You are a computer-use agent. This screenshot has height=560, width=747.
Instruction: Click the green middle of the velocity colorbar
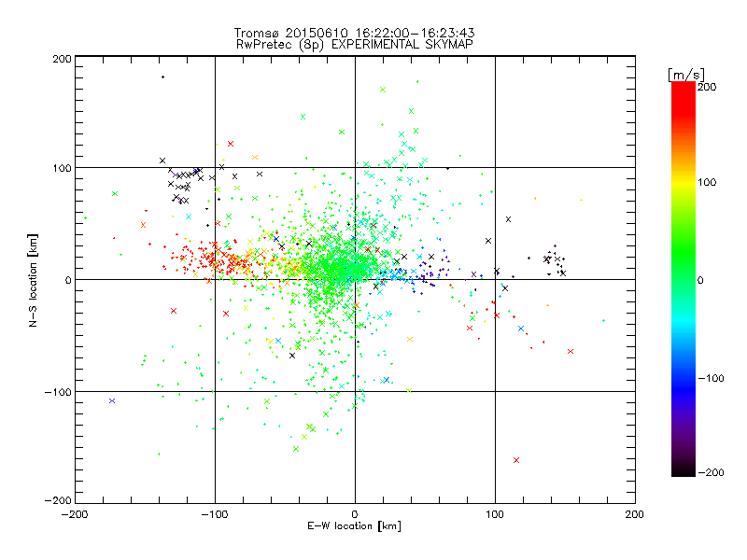click(x=684, y=279)
